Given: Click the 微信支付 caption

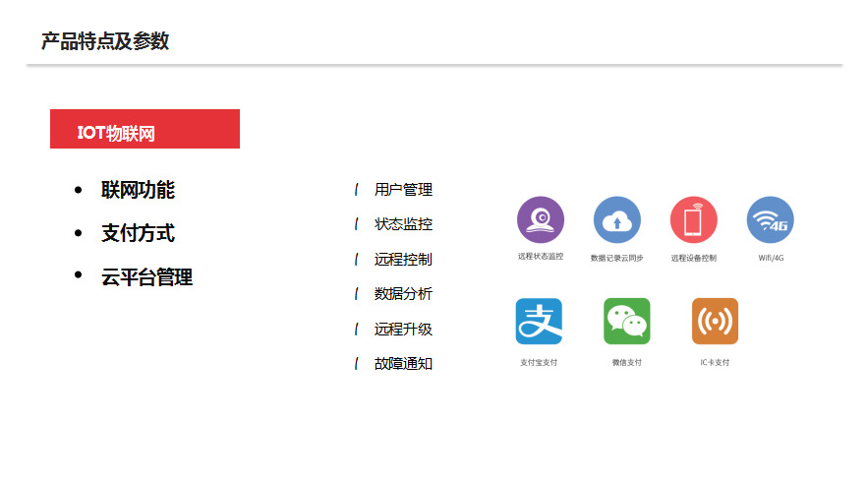Looking at the screenshot, I should 626,362.
